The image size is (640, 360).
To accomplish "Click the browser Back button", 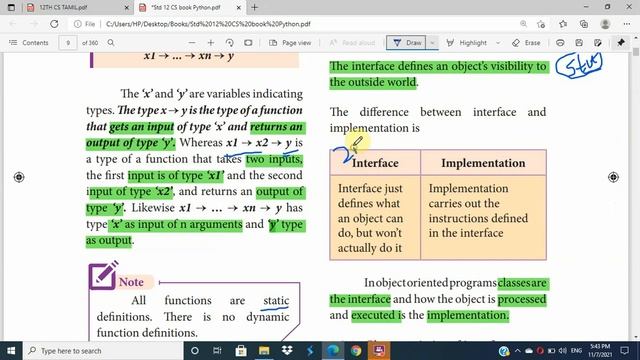I will 13,24.
